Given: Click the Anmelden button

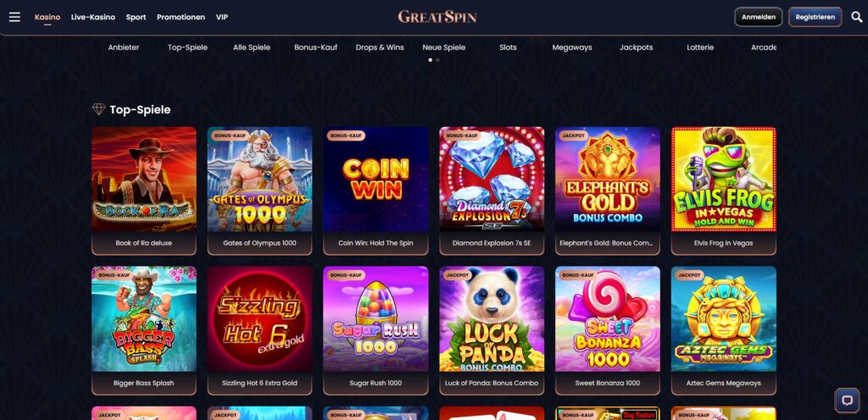Looking at the screenshot, I should click(x=759, y=17).
